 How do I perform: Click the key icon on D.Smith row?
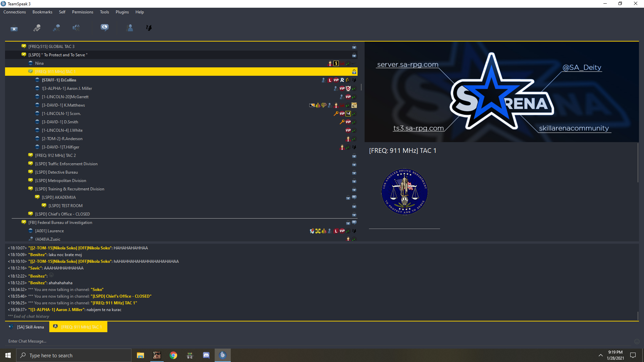[x=342, y=122]
